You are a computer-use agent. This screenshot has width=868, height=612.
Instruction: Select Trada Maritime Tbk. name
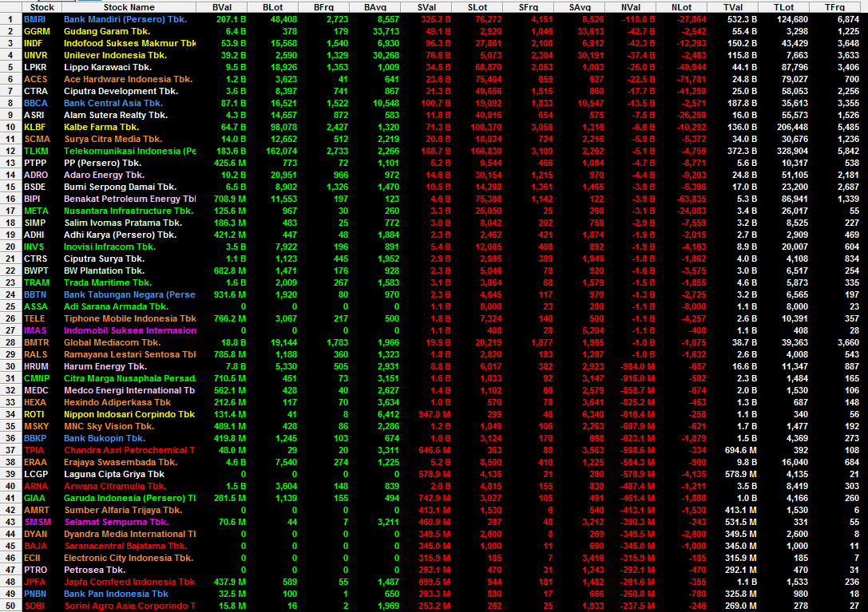pyautogui.click(x=107, y=283)
